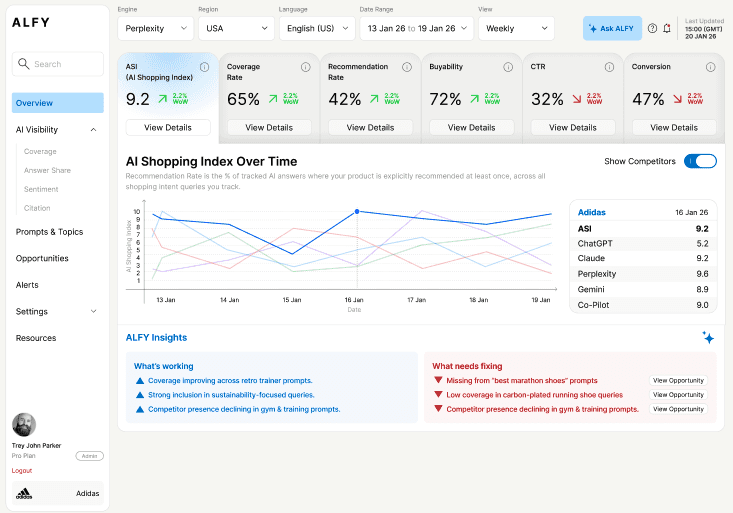This screenshot has height=513, width=733.
Task: Click in the Search field
Action: (x=57, y=64)
